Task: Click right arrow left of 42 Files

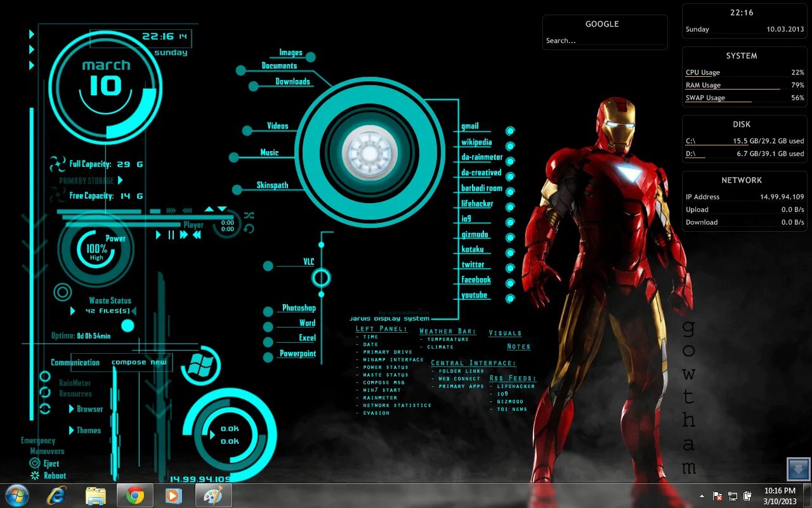Action: tap(73, 311)
